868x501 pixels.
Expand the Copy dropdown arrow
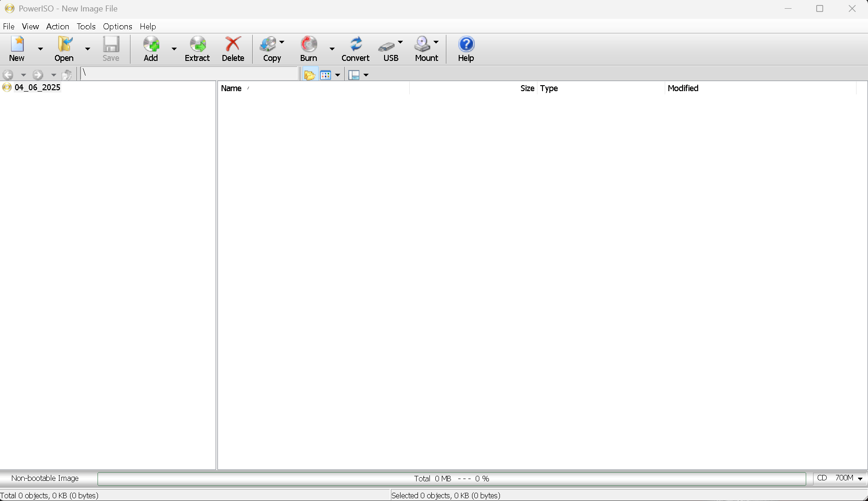pyautogui.click(x=282, y=42)
